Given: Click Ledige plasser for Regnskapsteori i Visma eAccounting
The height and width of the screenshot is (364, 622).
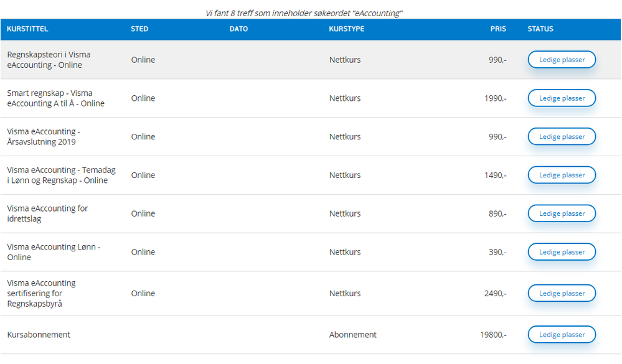Looking at the screenshot, I should 562,60.
